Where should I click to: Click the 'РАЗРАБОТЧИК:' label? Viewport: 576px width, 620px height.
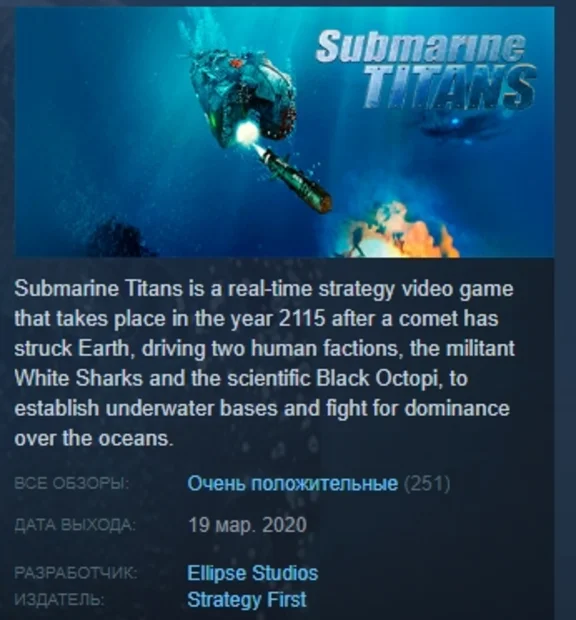(x=76, y=573)
